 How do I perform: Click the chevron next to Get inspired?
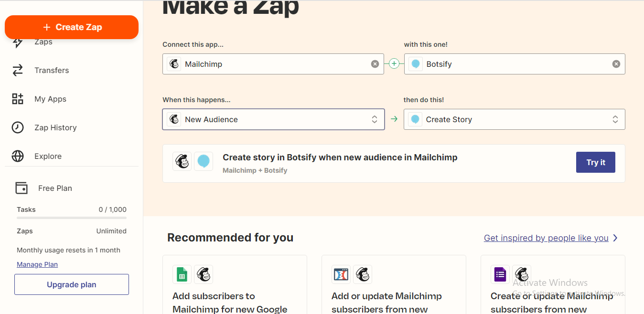[615, 238]
